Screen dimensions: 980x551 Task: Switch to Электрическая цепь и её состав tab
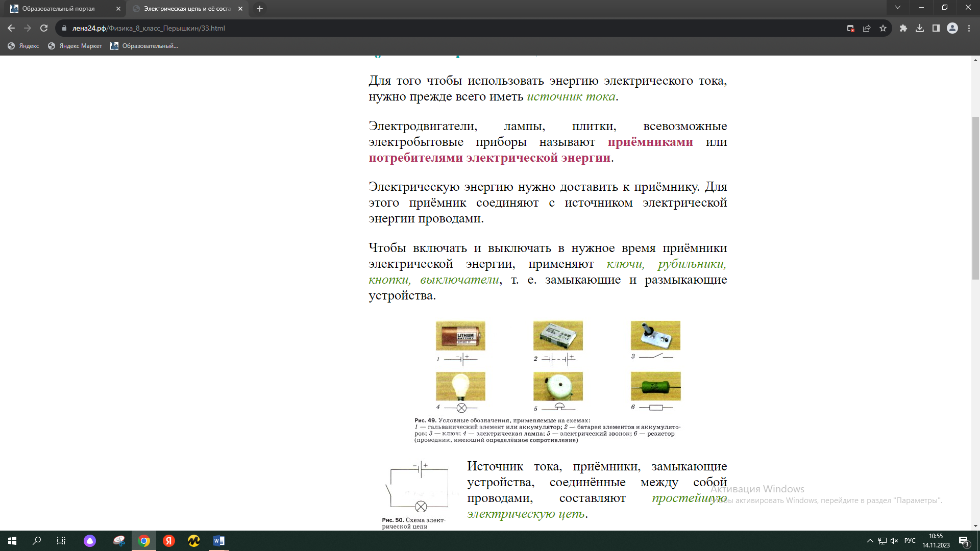[x=187, y=9]
